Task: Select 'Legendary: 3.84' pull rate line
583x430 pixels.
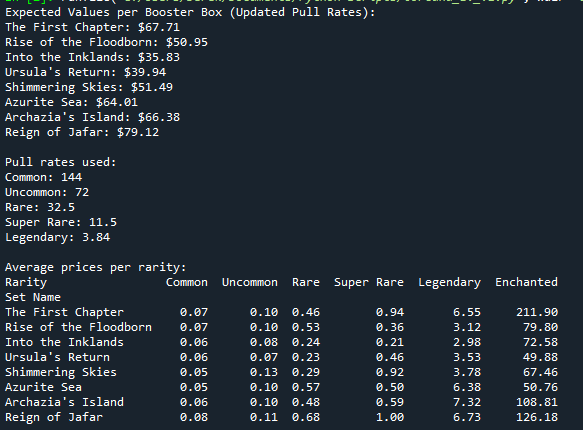Action: pyautogui.click(x=58, y=237)
